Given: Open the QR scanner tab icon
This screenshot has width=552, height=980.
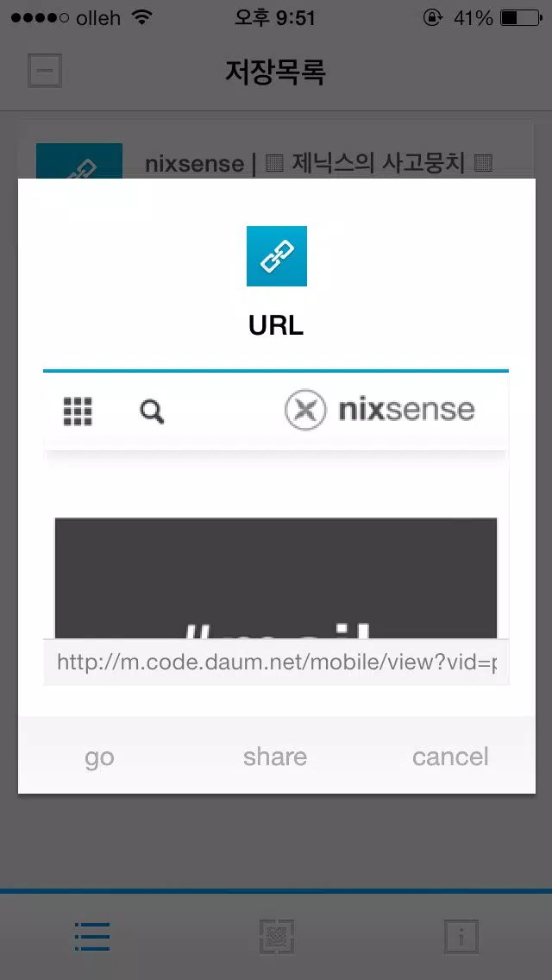Looking at the screenshot, I should point(276,936).
